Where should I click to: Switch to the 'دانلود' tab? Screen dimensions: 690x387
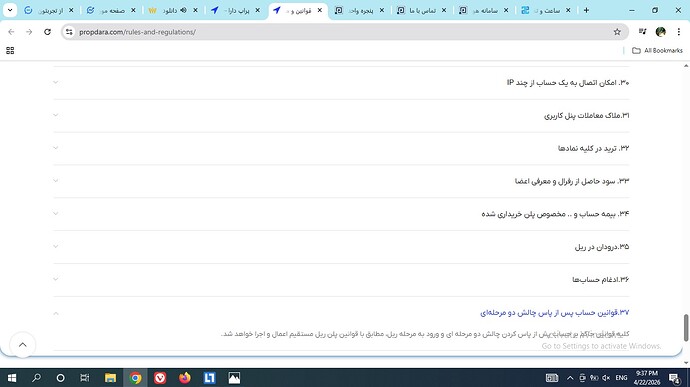pyautogui.click(x=173, y=10)
